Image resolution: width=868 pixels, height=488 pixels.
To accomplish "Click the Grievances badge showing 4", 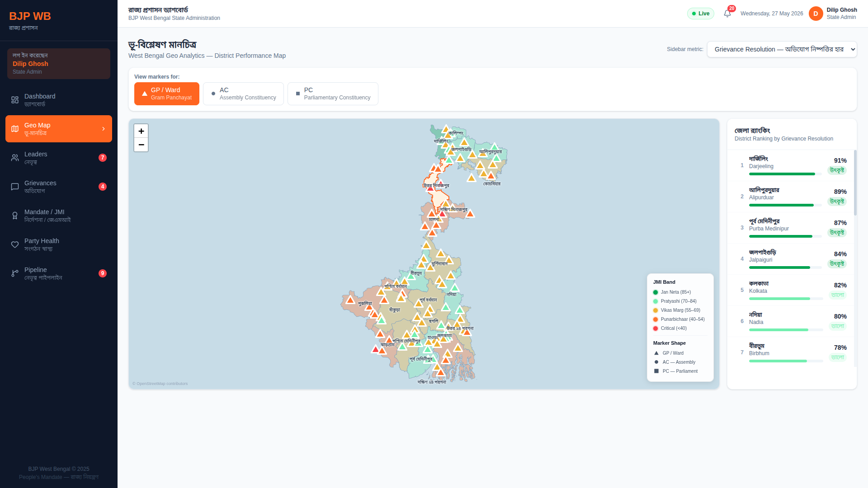I will click(103, 187).
